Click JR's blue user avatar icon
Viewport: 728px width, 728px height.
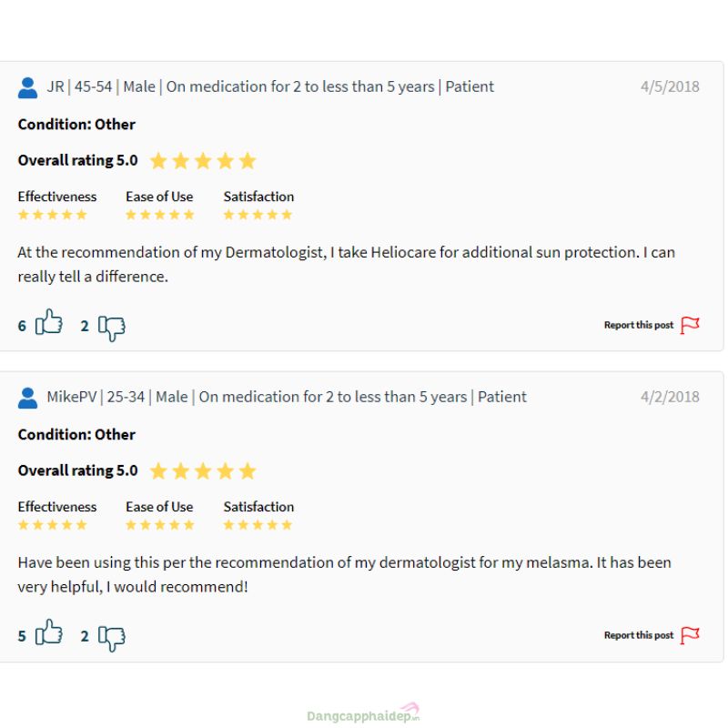[x=28, y=87]
